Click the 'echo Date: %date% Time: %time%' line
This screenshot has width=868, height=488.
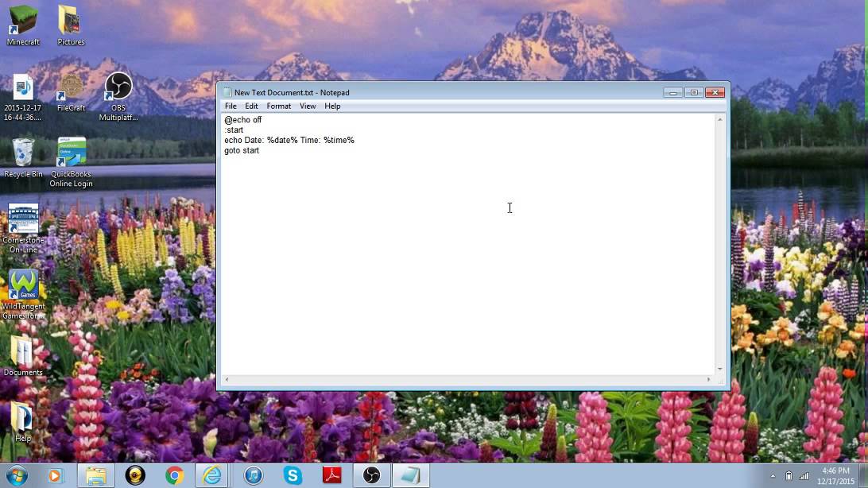tap(289, 140)
